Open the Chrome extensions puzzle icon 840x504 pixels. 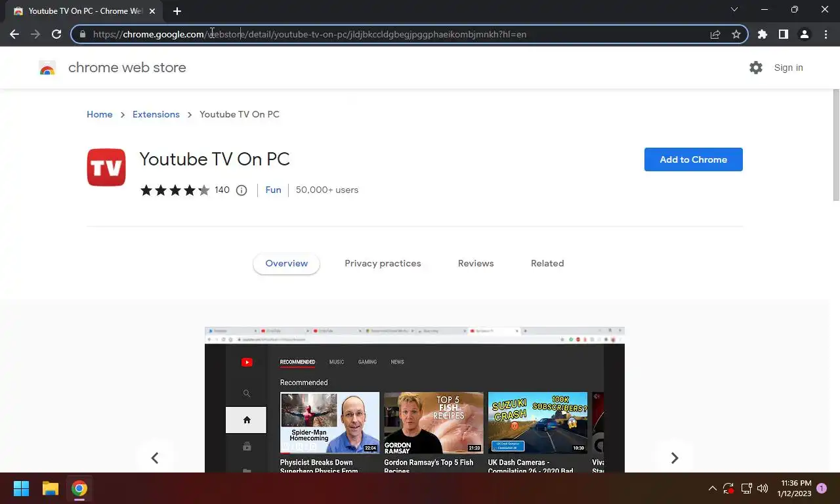click(762, 34)
